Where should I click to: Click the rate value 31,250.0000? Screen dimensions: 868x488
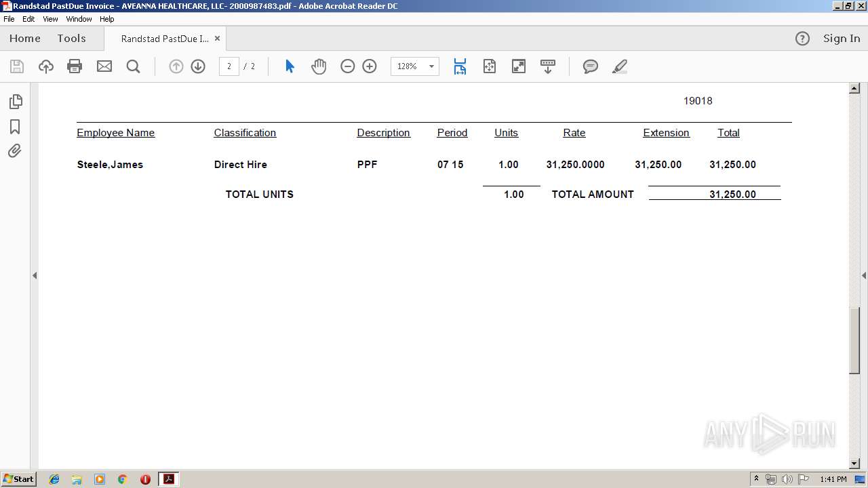tap(575, 165)
